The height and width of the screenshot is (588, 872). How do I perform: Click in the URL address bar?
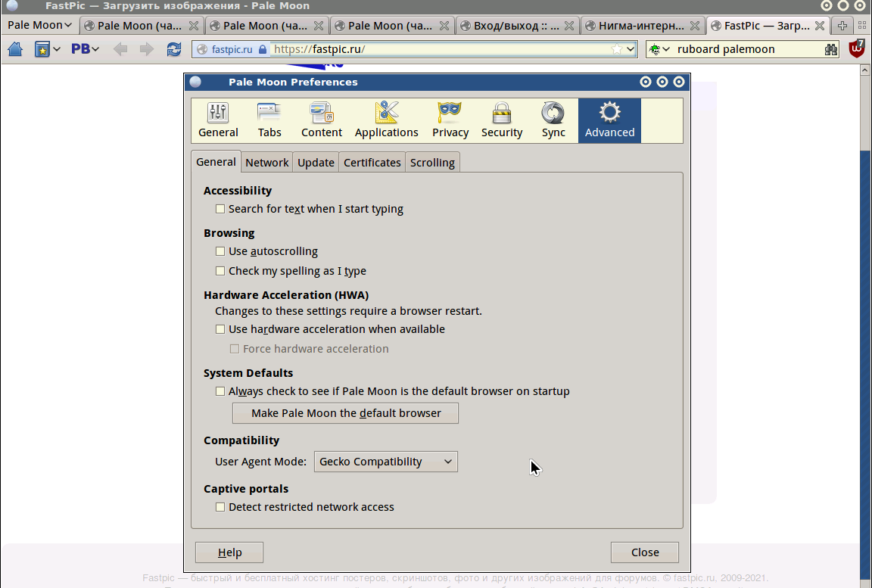(x=439, y=49)
